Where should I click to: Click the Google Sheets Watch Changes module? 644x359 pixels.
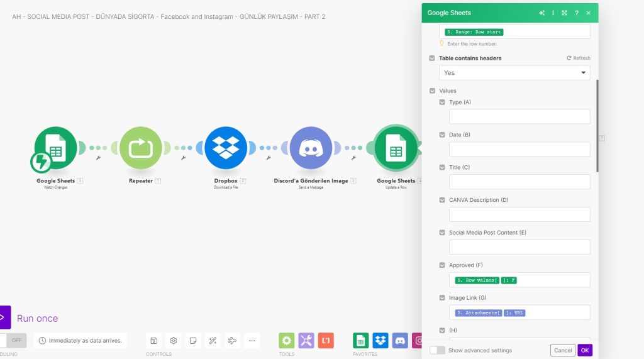55,148
